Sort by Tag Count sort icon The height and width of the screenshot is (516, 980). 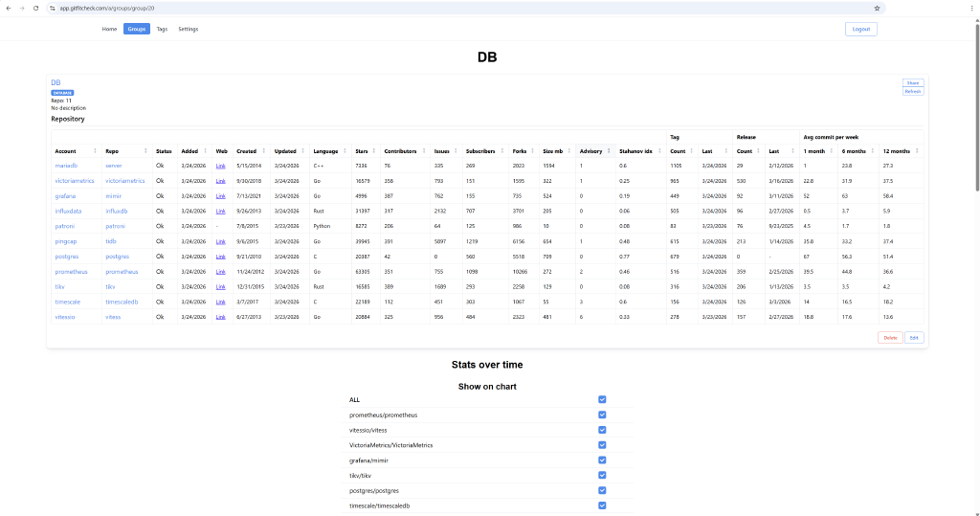691,151
